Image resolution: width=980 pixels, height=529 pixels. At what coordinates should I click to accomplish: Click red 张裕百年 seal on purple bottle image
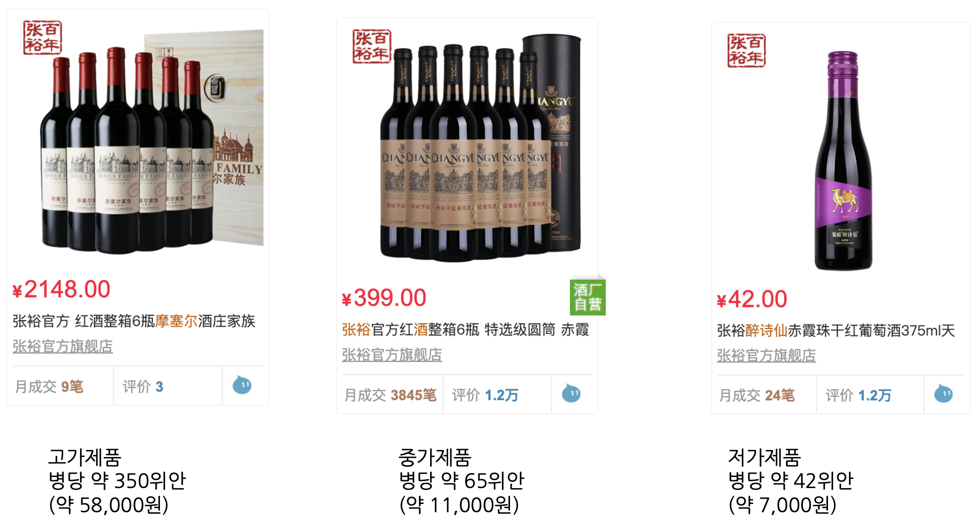[x=746, y=51]
